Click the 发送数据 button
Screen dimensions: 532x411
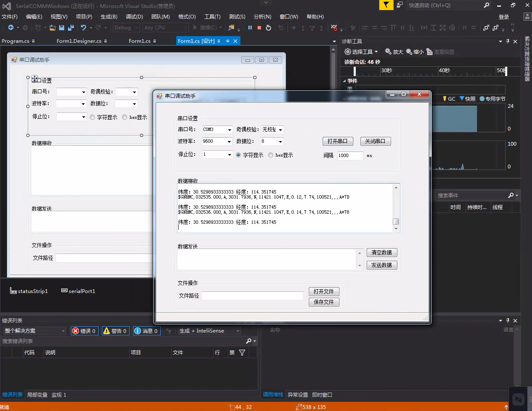[381, 265]
